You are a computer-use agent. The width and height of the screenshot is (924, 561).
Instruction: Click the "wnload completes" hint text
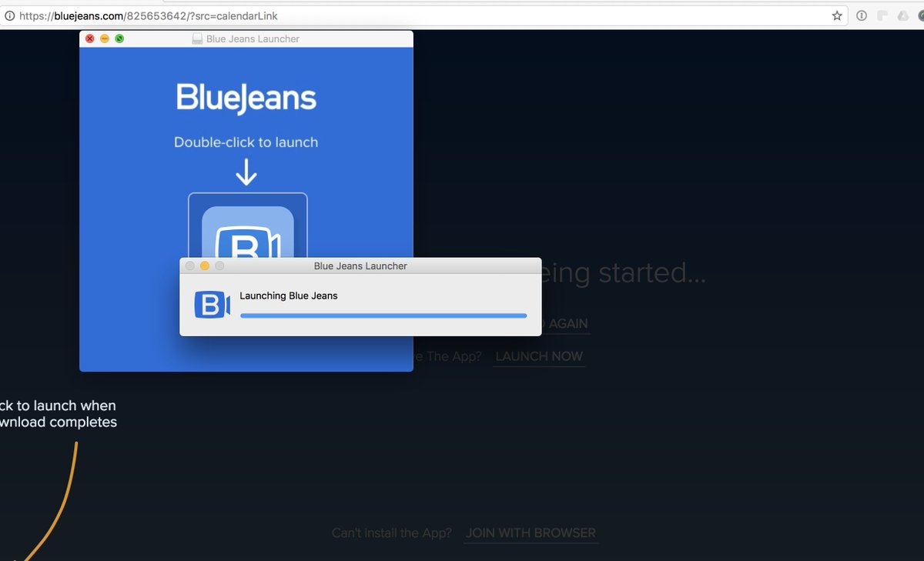click(59, 422)
